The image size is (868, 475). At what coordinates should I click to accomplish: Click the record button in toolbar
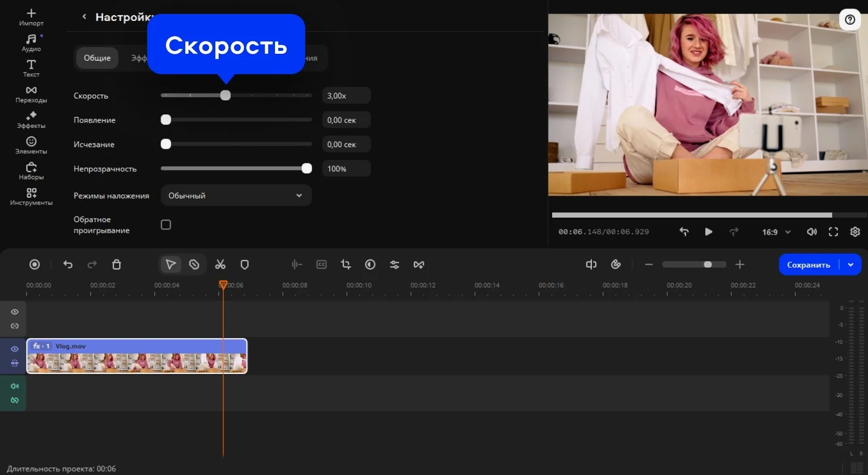tap(34, 264)
